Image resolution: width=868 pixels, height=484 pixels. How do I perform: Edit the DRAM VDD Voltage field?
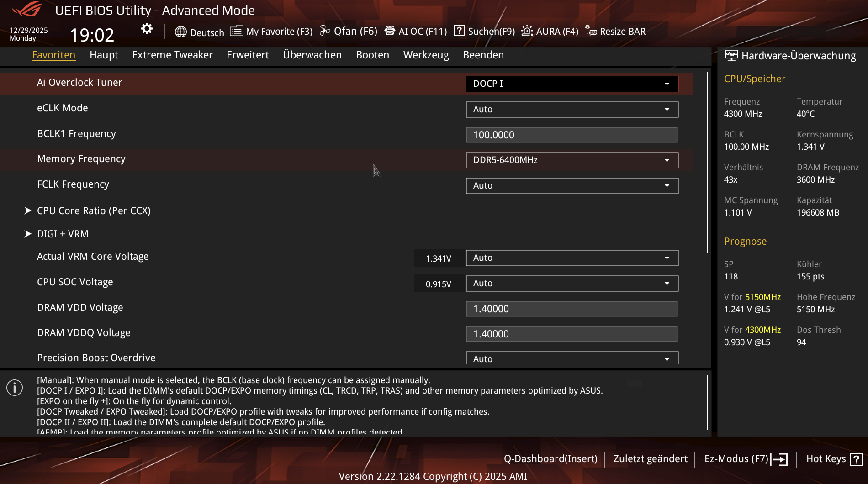tap(572, 309)
